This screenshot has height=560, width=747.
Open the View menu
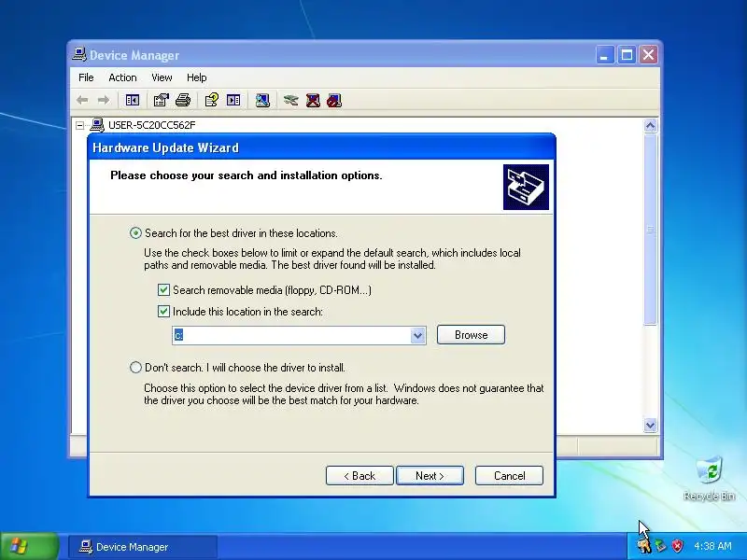[162, 77]
